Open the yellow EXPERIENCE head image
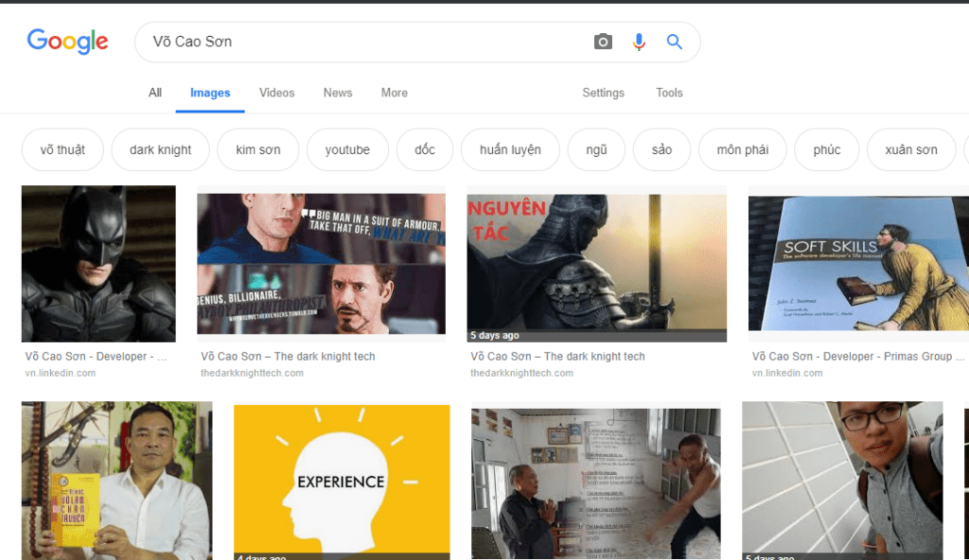969x560 pixels. click(342, 482)
